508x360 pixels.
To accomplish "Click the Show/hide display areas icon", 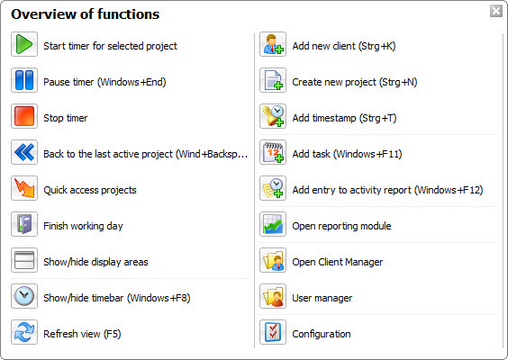I will pyautogui.click(x=24, y=260).
